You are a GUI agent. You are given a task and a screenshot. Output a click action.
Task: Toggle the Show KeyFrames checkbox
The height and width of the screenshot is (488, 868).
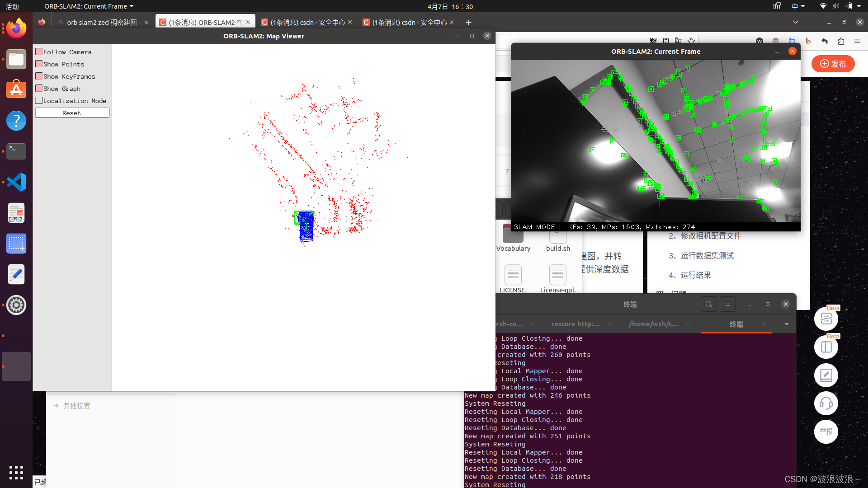pyautogui.click(x=39, y=76)
